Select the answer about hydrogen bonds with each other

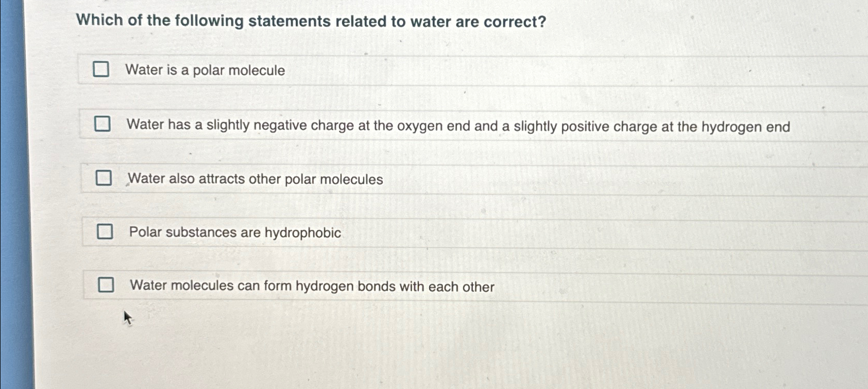pos(312,287)
